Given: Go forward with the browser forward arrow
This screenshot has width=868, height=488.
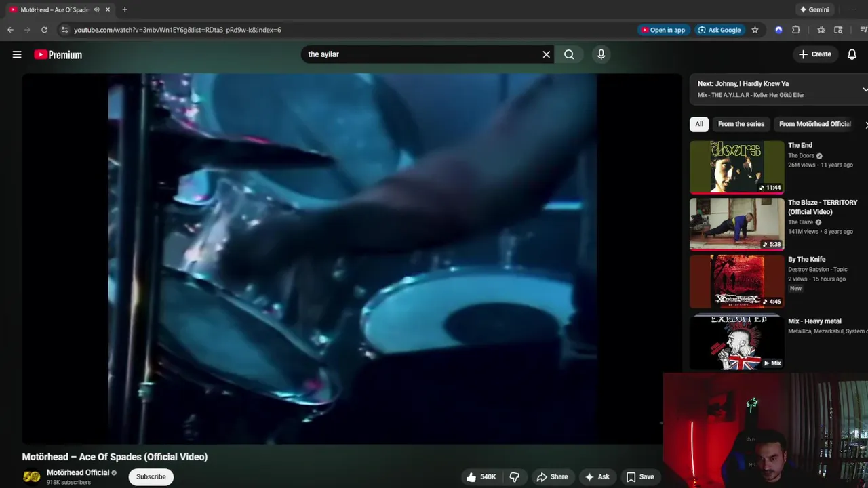Looking at the screenshot, I should (27, 30).
